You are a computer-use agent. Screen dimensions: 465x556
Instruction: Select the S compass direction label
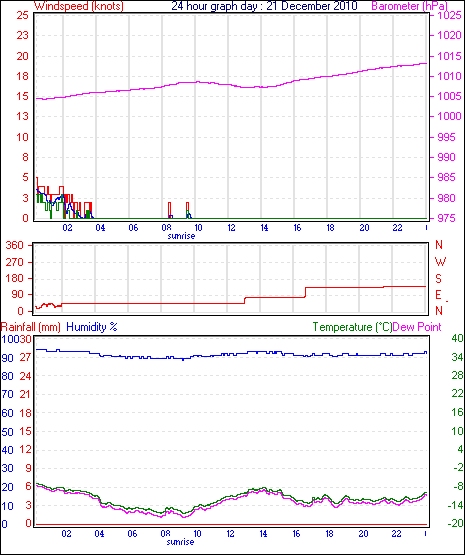[x=439, y=279]
